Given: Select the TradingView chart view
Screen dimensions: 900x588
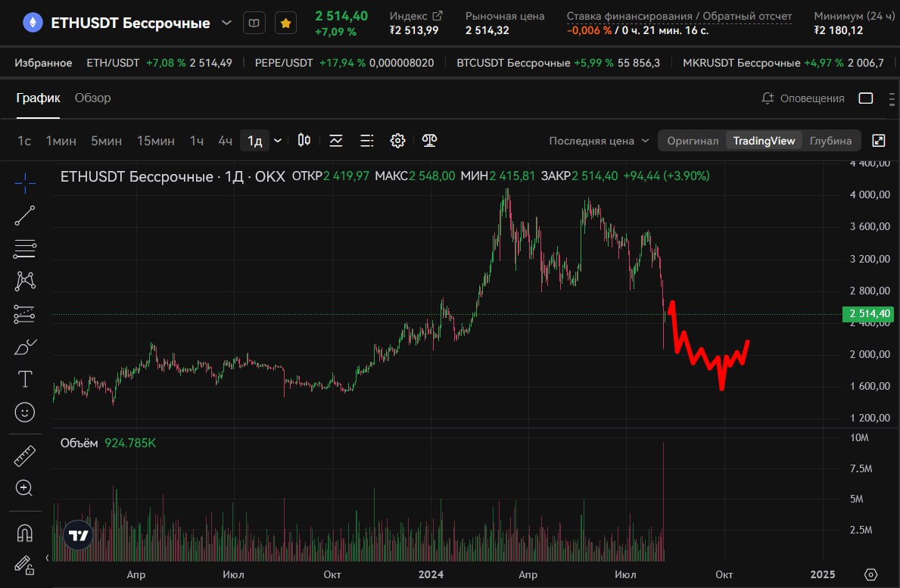Looking at the screenshot, I should point(764,141).
